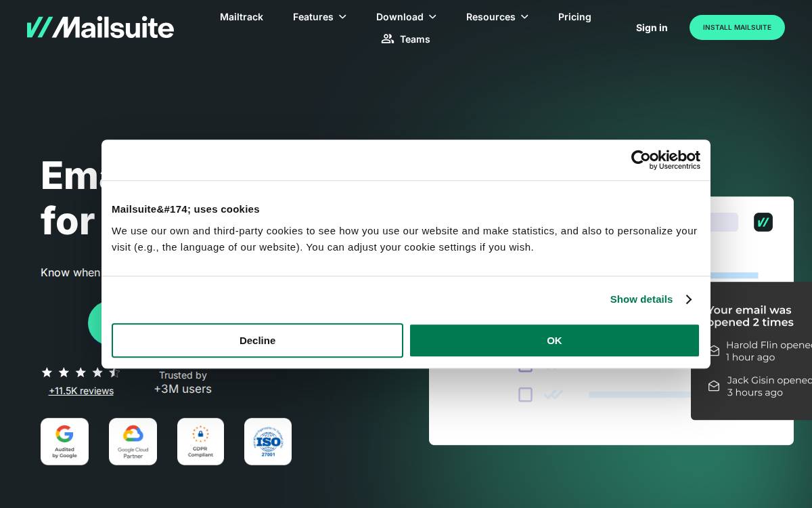This screenshot has height=508, width=812.
Task: Open the Mailtrack menu item
Action: coord(242,17)
